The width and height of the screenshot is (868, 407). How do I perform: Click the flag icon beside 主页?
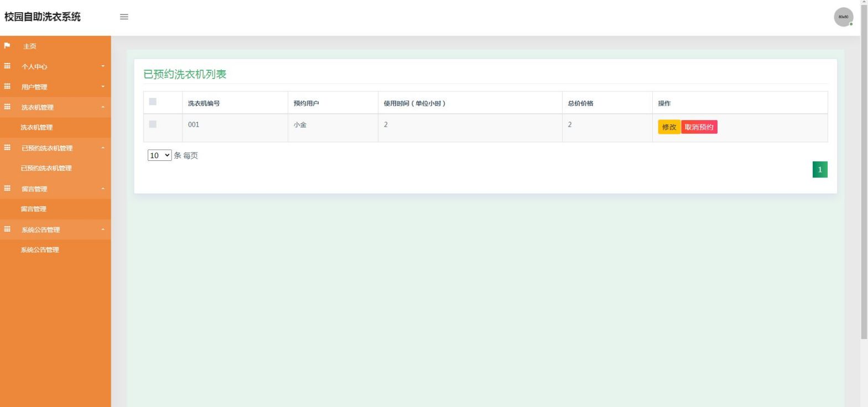point(7,45)
